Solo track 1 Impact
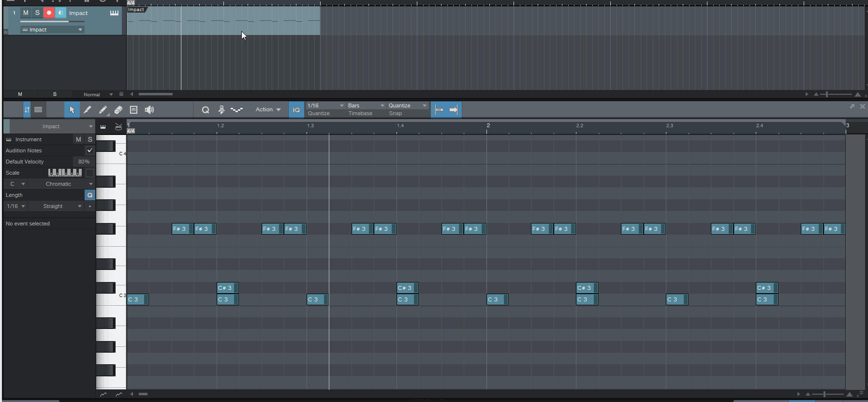 37,13
